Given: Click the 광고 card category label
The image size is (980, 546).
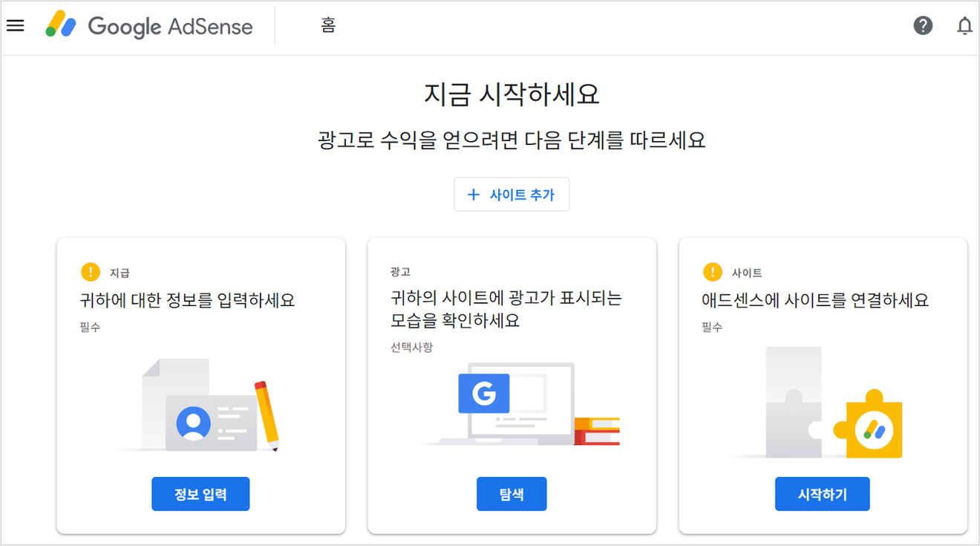Looking at the screenshot, I should pyautogui.click(x=400, y=272).
